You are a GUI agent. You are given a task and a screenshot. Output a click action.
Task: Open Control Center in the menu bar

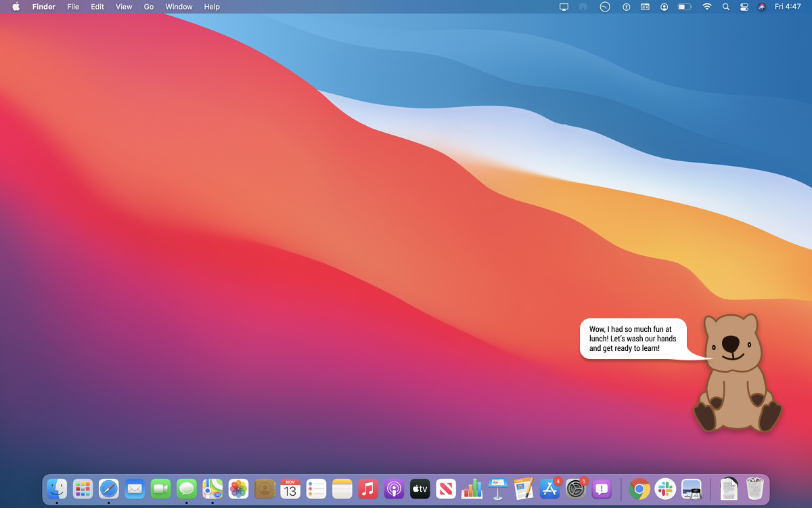pyautogui.click(x=744, y=7)
